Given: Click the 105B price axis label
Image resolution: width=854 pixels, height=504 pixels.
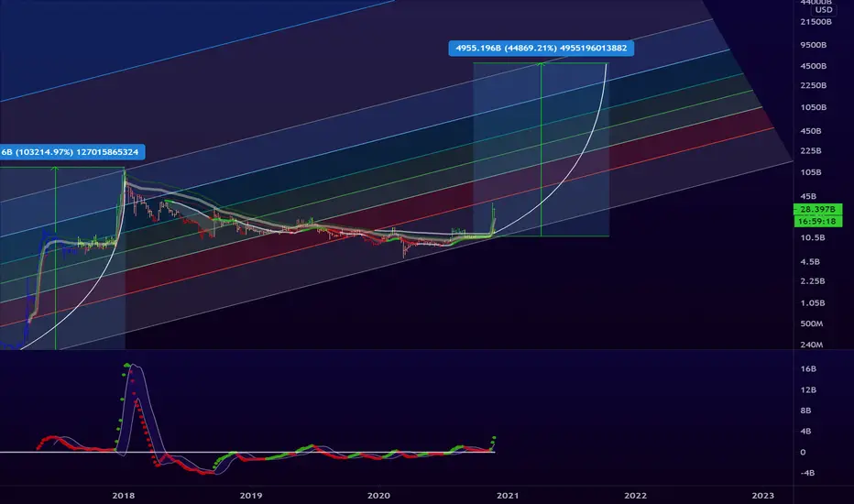Looking at the screenshot, I should click(x=810, y=172).
